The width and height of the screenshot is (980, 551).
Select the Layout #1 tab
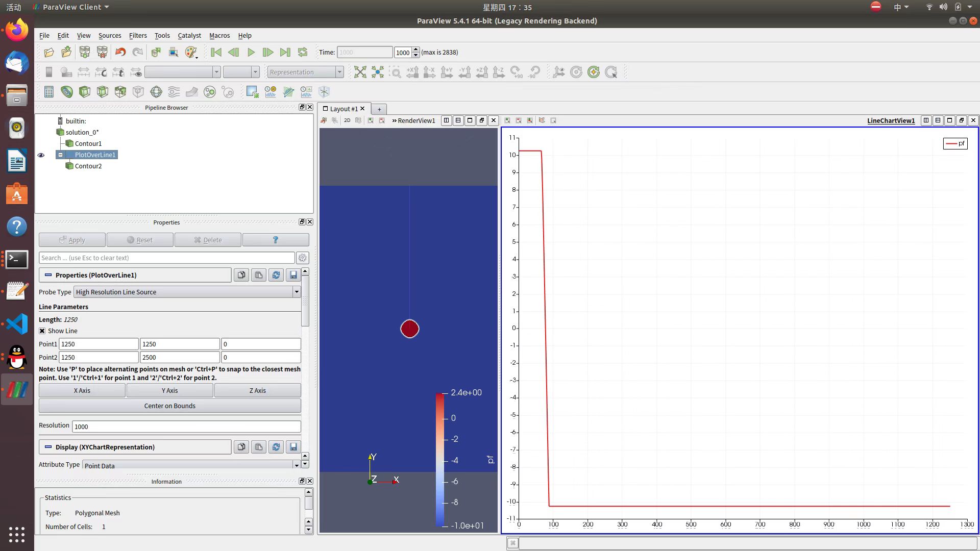click(x=343, y=109)
